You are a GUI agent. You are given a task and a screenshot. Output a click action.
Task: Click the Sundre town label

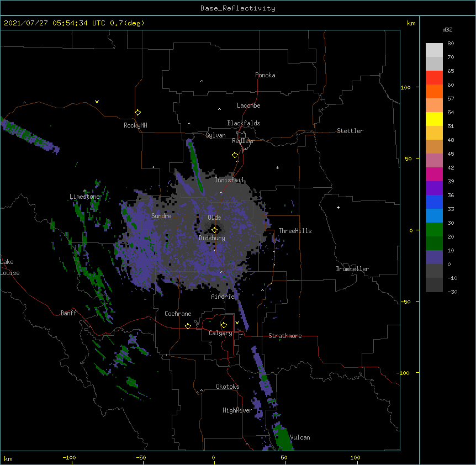161,216
